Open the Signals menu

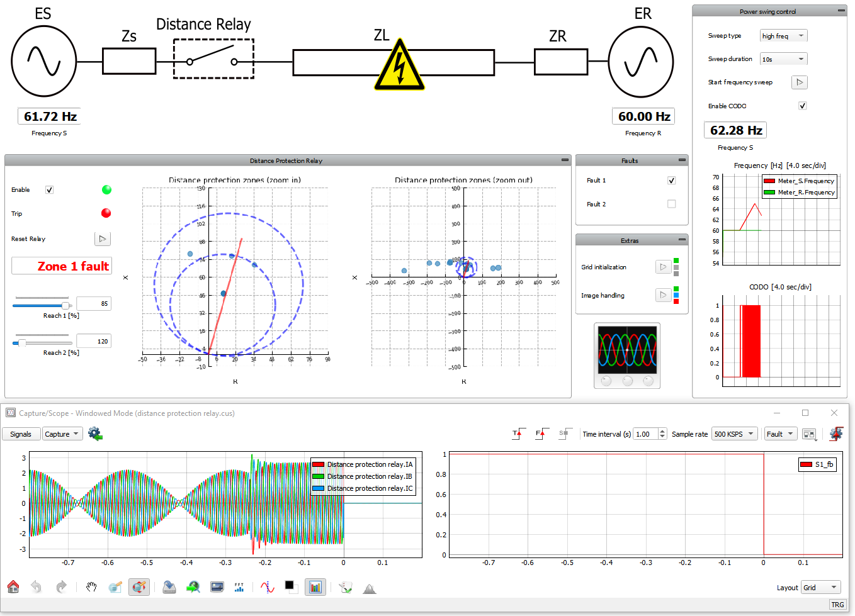pyautogui.click(x=21, y=434)
